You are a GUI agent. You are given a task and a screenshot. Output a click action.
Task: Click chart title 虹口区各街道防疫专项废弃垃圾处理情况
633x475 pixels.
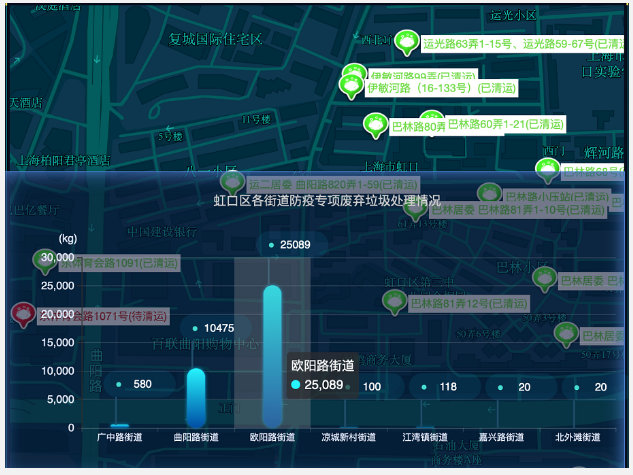tap(327, 201)
